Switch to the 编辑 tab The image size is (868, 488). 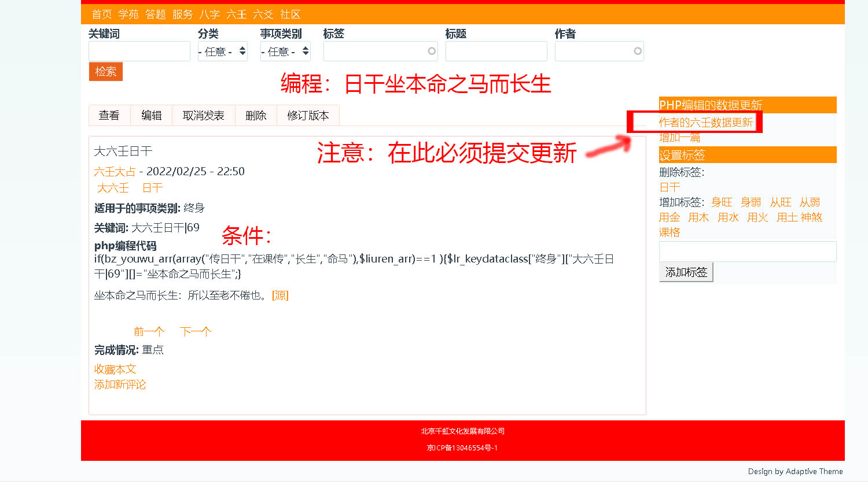(x=152, y=116)
